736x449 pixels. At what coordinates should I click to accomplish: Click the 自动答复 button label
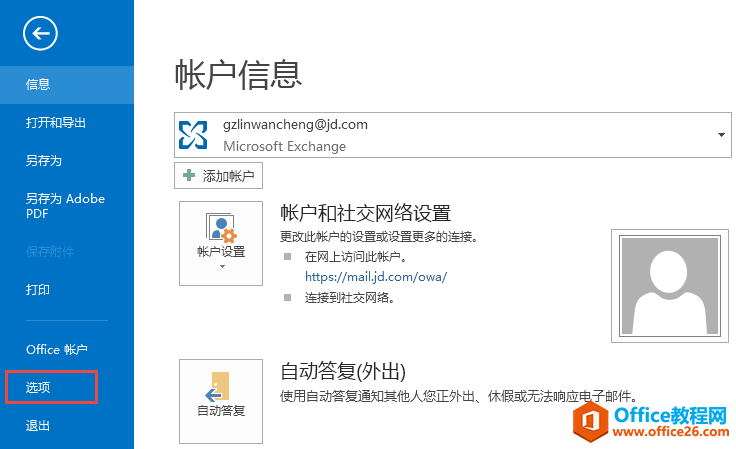tap(221, 411)
